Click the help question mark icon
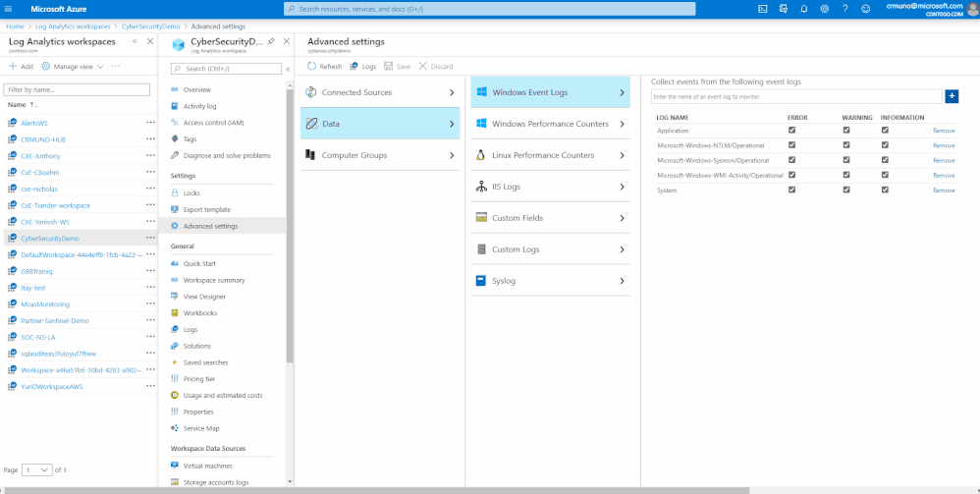This screenshot has width=980, height=494. pyautogui.click(x=845, y=9)
